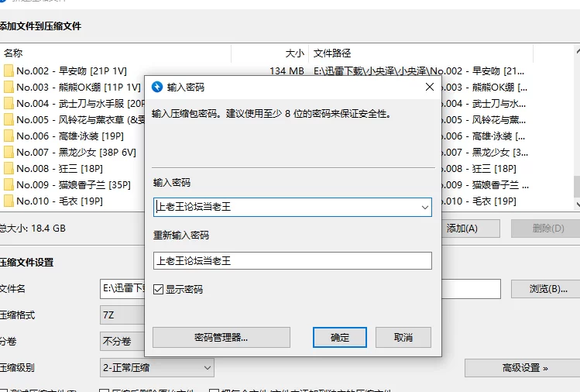Screen dimensions: 580x392
Task: Click the password dialog's blue app icon
Action: [157, 88]
